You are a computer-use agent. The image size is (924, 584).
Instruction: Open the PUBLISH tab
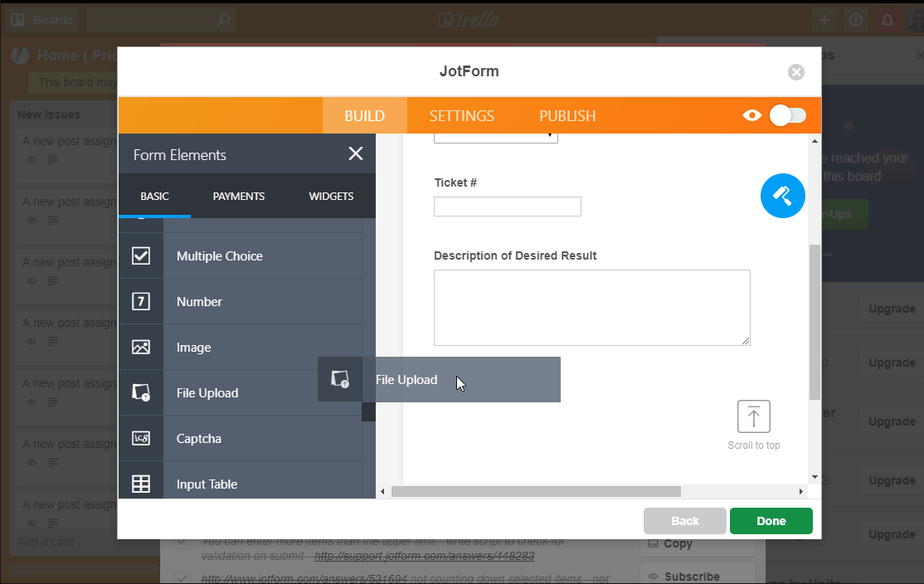[567, 116]
